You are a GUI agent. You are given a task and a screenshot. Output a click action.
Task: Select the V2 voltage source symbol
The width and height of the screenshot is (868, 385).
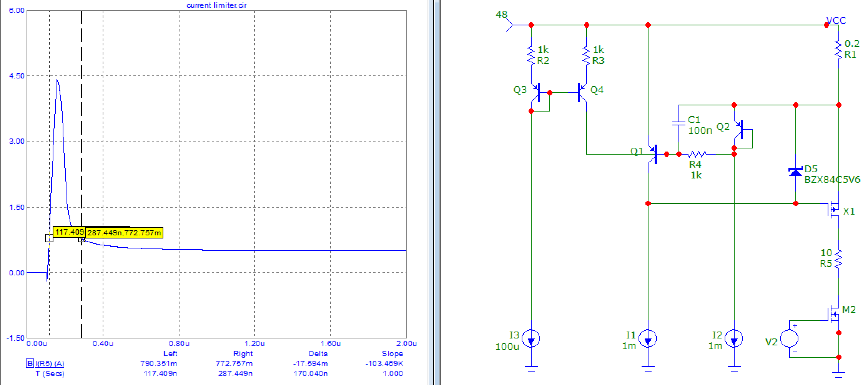789,339
